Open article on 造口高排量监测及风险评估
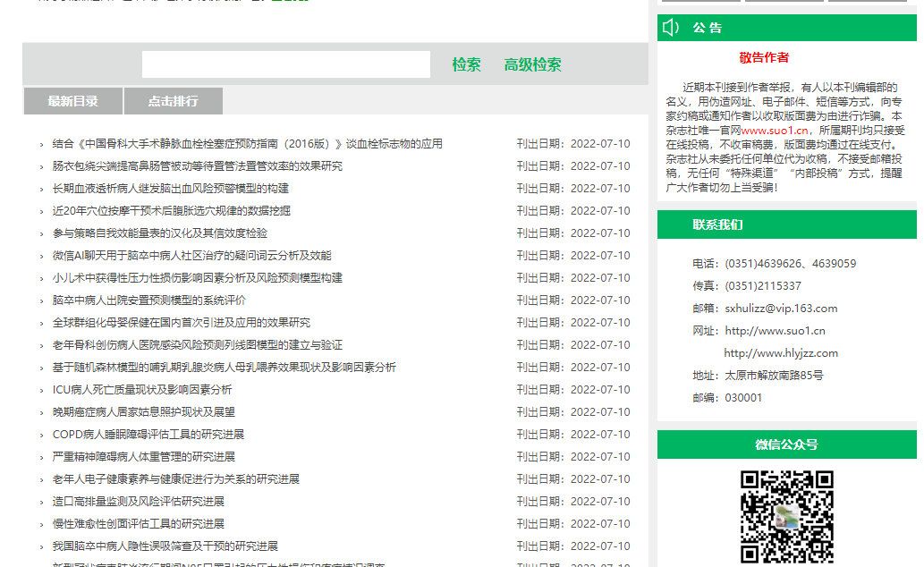924x567 pixels. (138, 502)
